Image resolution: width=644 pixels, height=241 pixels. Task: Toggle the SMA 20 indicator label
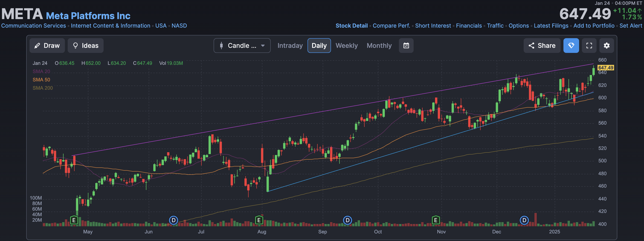coord(41,72)
